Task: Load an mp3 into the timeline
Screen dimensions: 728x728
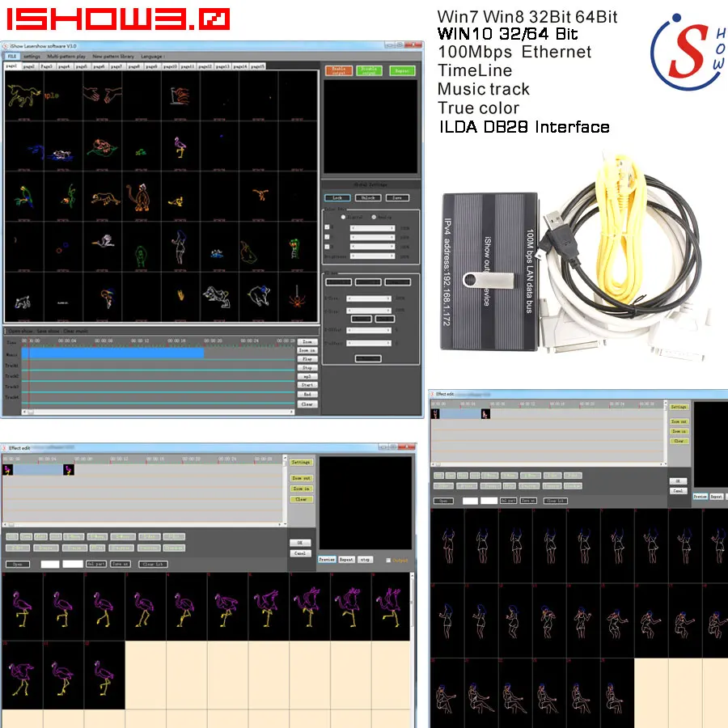Action: pyautogui.click(x=307, y=376)
